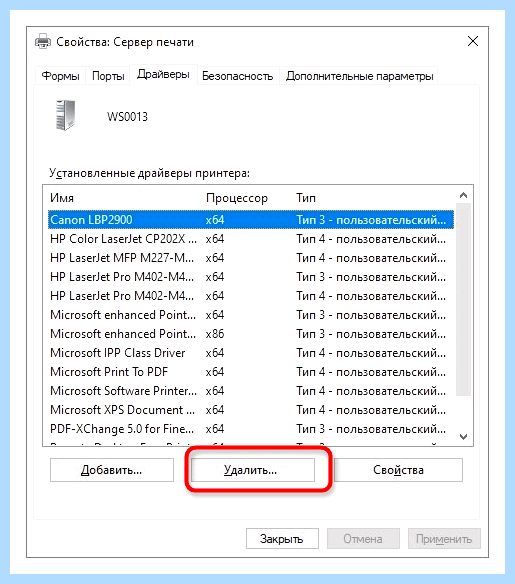This screenshot has width=515, height=584.
Task: Click the Применить button
Action: click(444, 539)
